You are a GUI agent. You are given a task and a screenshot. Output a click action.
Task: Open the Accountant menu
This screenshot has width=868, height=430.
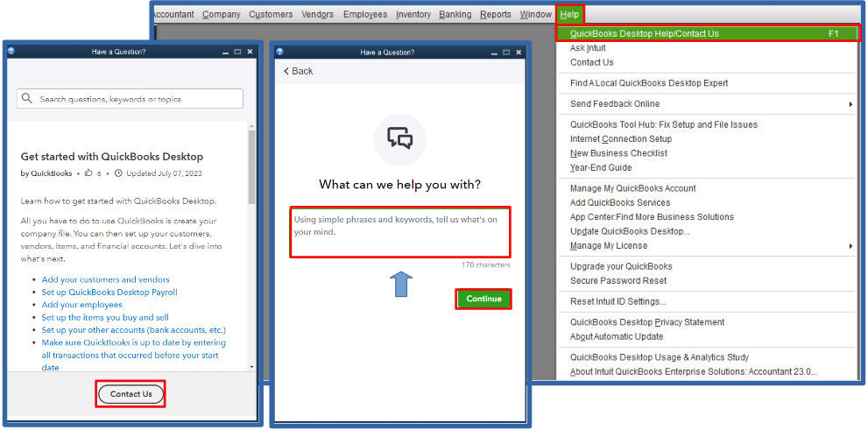click(x=173, y=14)
